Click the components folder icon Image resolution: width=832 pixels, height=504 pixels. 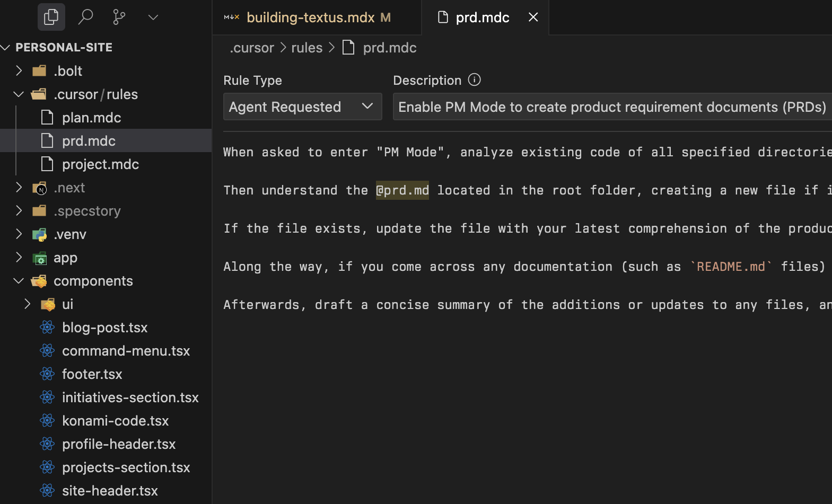39,281
